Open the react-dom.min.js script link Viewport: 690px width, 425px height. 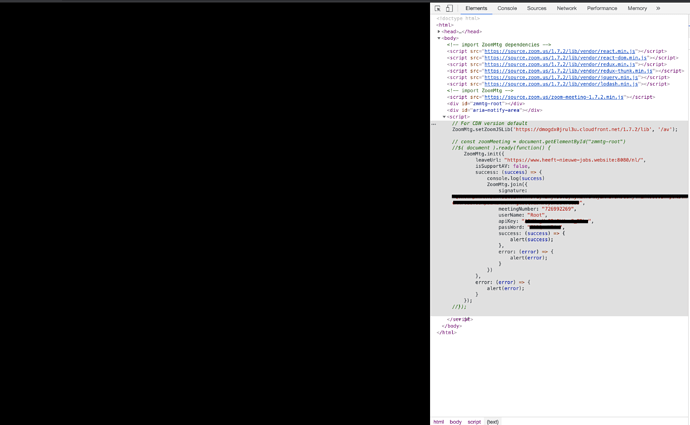pyautogui.click(x=565, y=58)
